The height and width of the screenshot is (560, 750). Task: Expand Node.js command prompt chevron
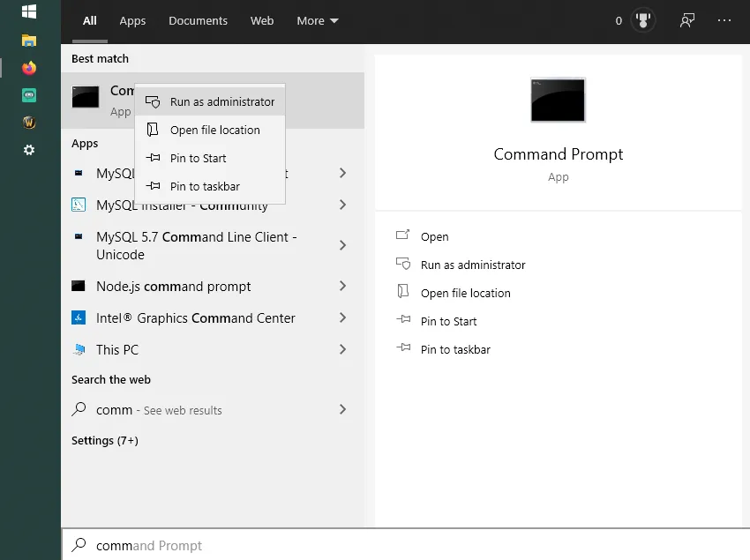click(342, 286)
